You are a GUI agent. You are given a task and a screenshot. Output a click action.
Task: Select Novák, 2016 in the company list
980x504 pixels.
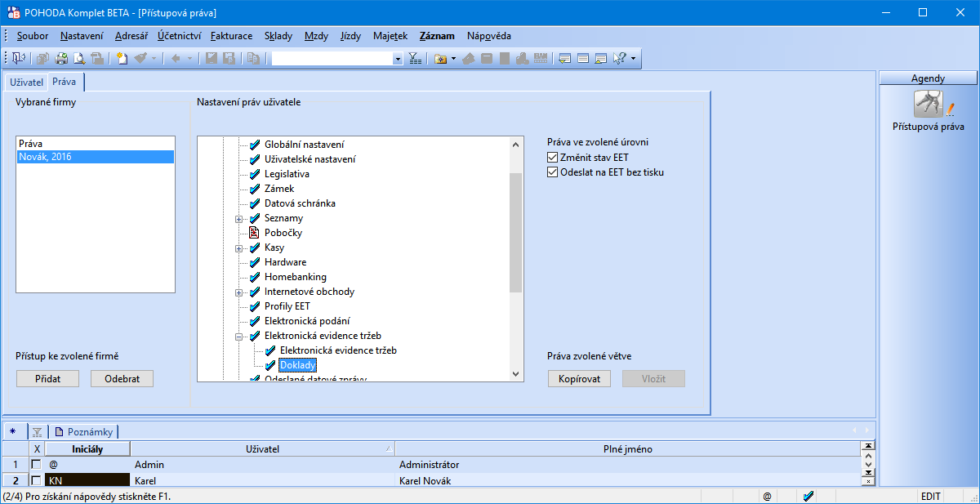[x=96, y=157]
